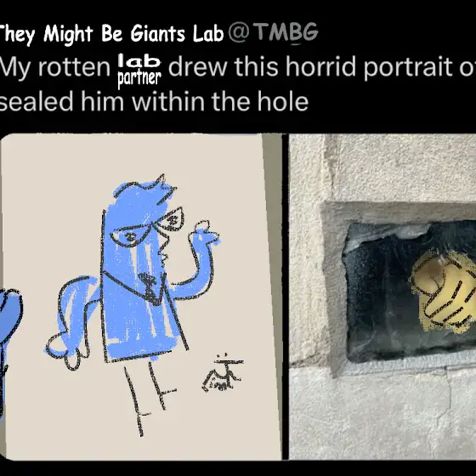Click the small doodle figure wearing a hat
The width and height of the screenshot is (476, 476).
point(223,373)
